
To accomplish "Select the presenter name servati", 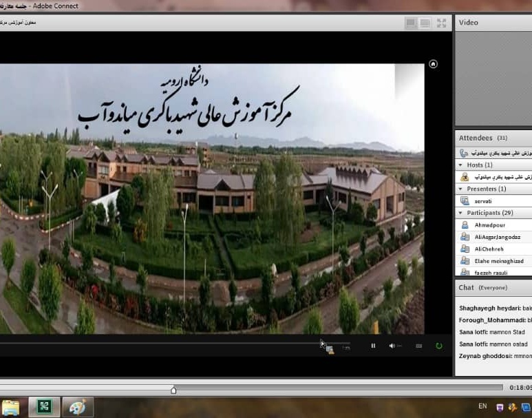I will pos(483,201).
